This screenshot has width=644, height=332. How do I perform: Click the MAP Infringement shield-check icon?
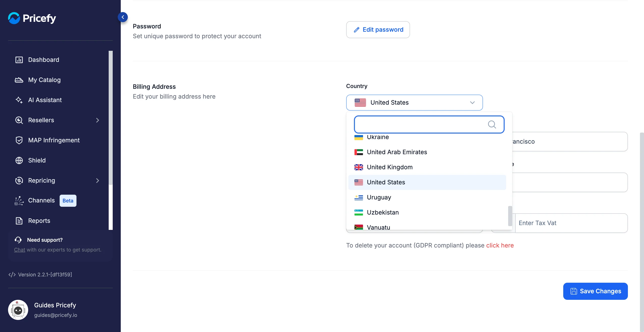pyautogui.click(x=19, y=140)
